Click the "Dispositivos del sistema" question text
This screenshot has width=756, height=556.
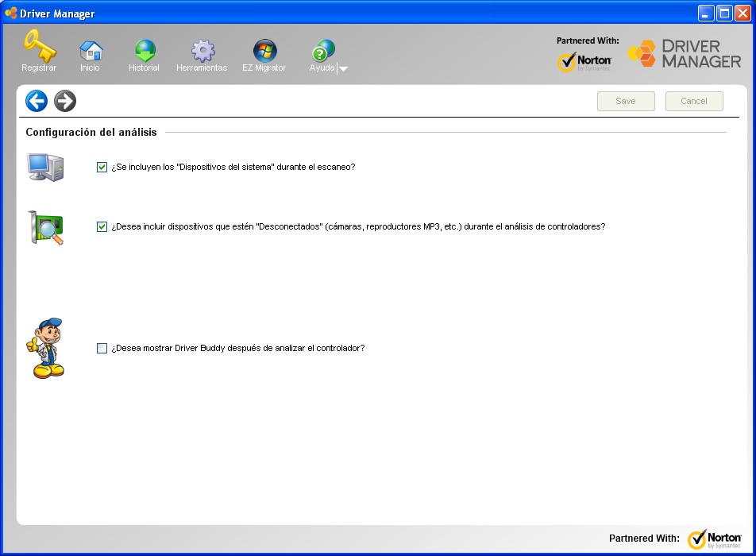233,167
